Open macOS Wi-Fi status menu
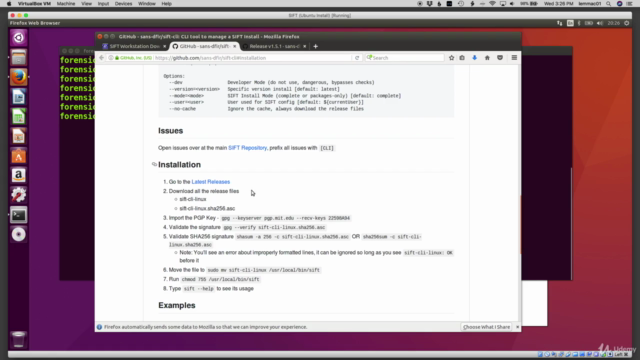The width and height of the screenshot is (640, 360). click(x=492, y=4)
